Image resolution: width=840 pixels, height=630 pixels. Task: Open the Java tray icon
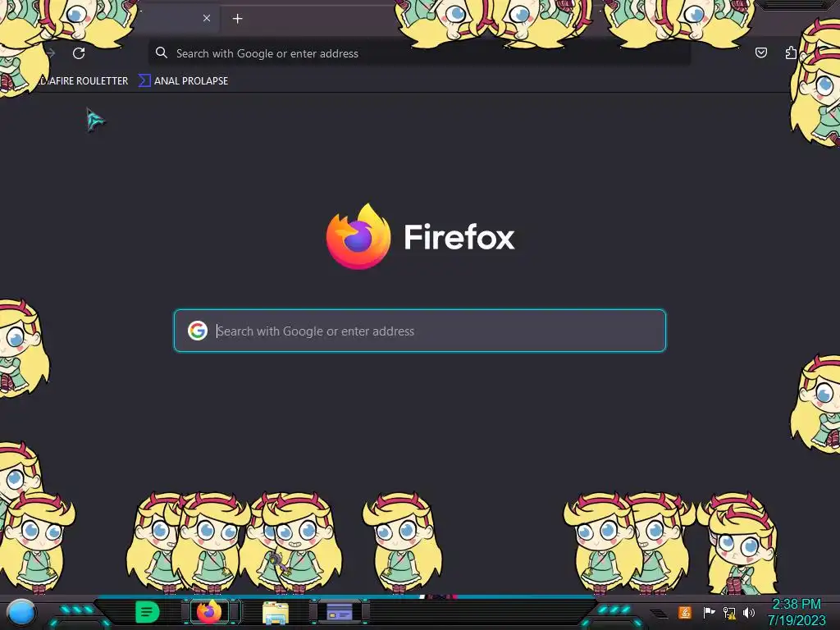(685, 612)
